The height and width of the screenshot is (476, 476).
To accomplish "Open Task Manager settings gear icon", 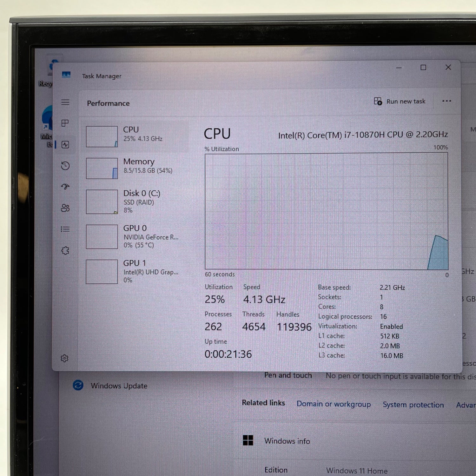I will 64,358.
